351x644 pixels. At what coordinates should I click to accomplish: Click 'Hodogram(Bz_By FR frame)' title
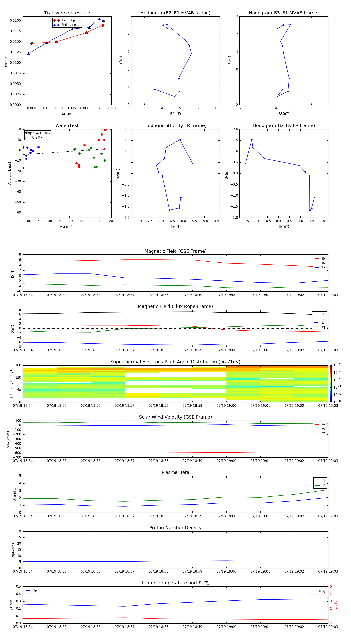(x=175, y=125)
